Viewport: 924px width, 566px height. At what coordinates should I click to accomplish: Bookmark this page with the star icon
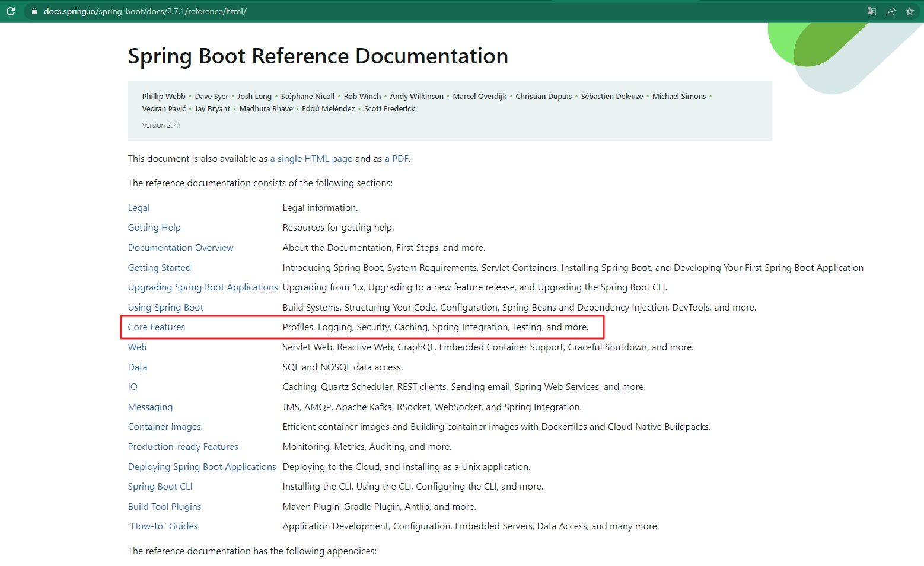point(910,11)
